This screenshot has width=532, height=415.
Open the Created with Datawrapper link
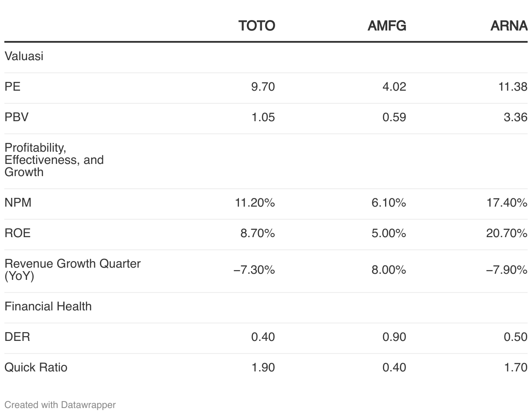tap(60, 405)
